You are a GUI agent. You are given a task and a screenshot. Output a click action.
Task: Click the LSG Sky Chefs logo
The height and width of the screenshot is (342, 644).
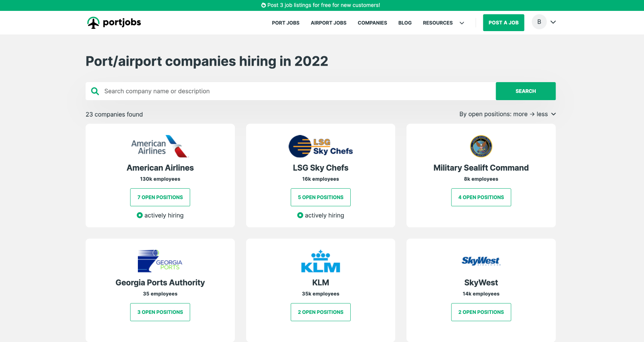tap(321, 146)
